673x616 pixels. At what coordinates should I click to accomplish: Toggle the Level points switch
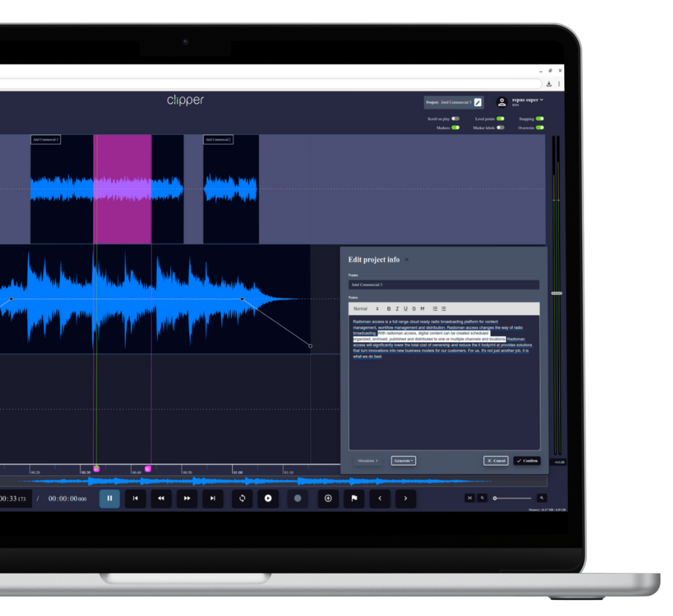501,119
